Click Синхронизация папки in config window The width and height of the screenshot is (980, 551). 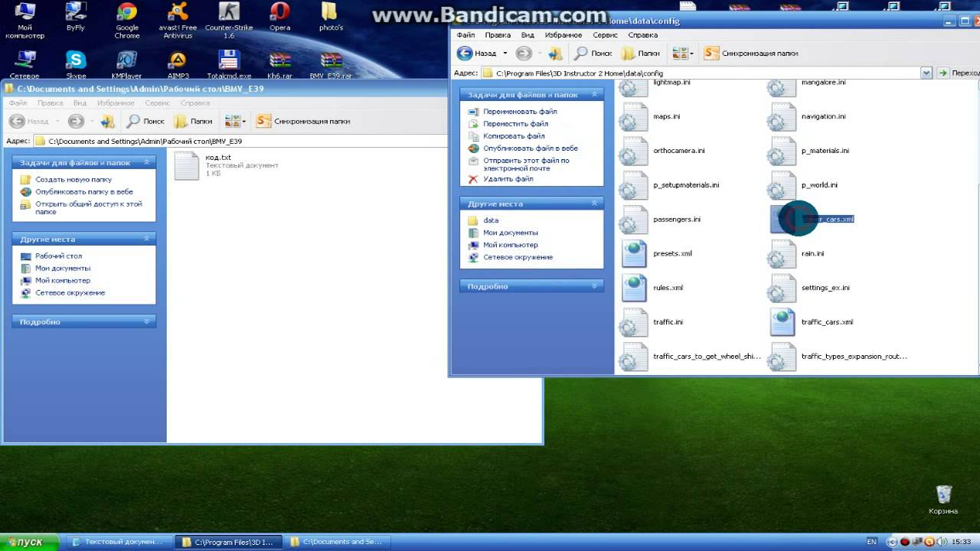coord(751,53)
